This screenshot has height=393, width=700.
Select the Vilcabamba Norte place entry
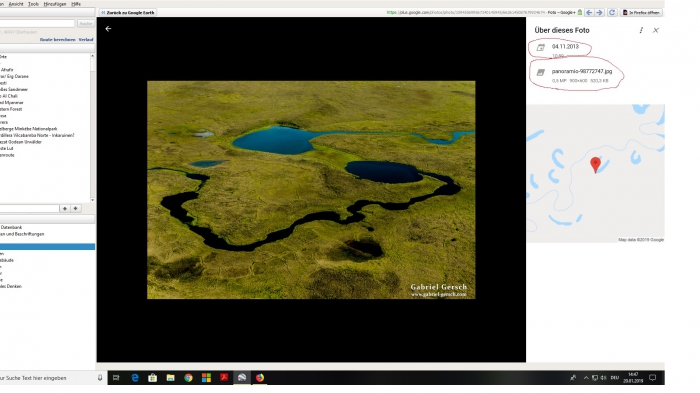click(37, 135)
